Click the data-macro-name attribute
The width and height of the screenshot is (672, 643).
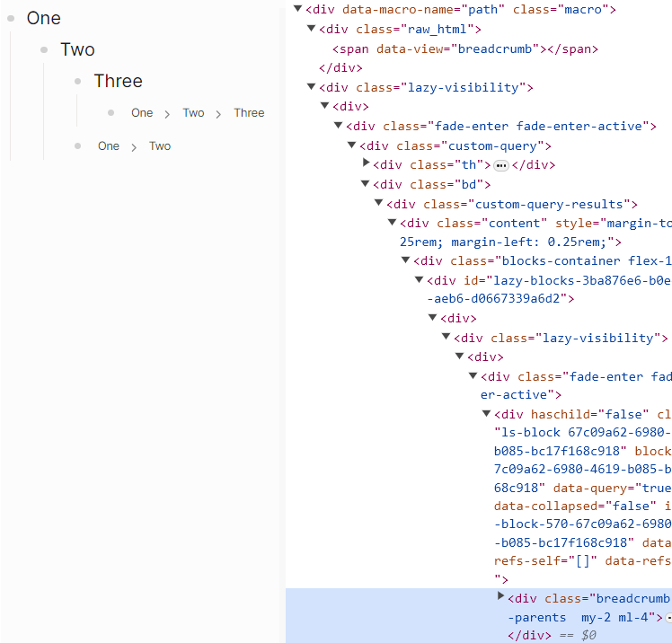pos(423,9)
